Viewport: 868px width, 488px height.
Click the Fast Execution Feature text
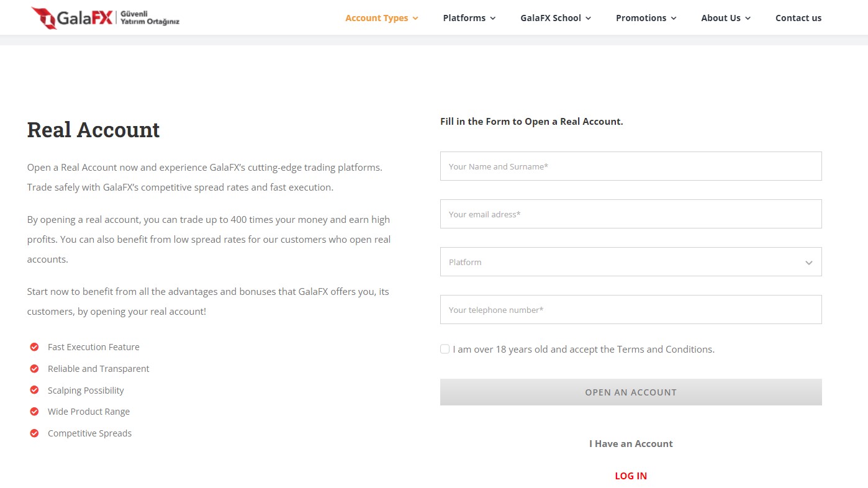click(94, 347)
